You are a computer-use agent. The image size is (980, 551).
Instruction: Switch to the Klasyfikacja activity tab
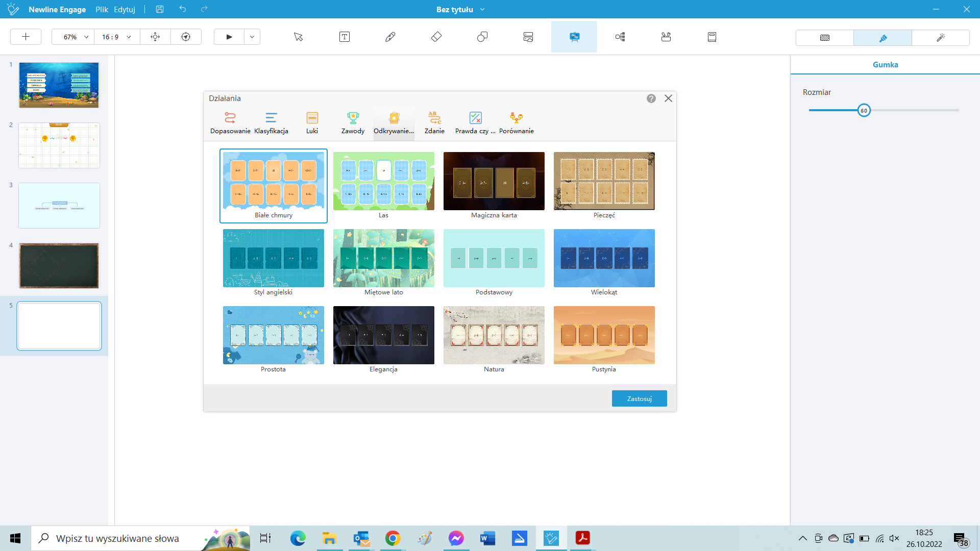[271, 123]
